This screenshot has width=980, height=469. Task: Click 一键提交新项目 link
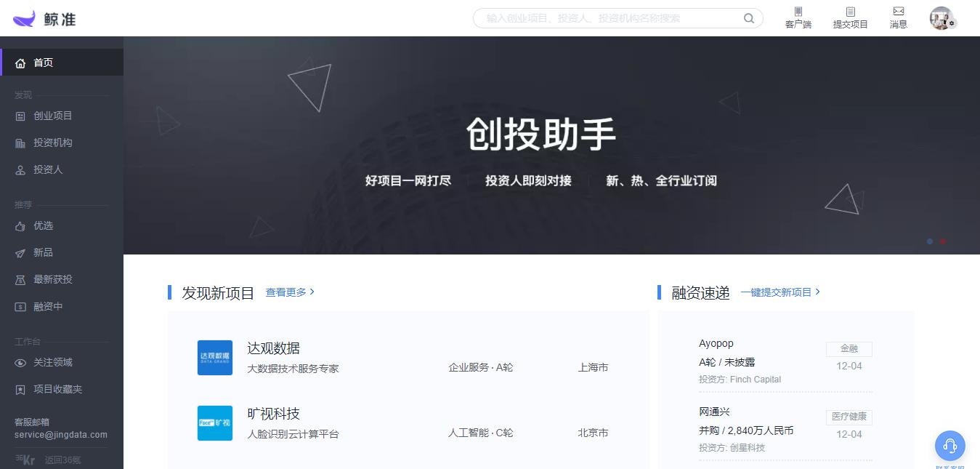point(776,292)
